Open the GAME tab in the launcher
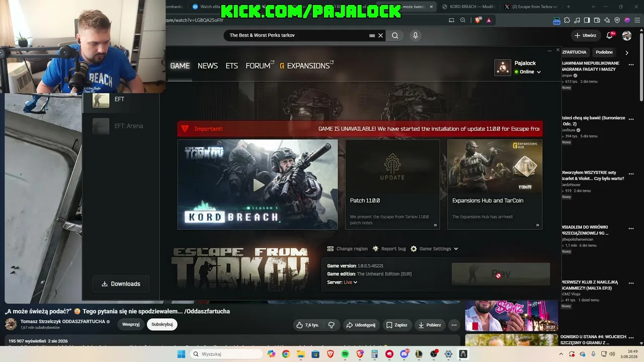The width and height of the screenshot is (644, 362). pos(180,66)
